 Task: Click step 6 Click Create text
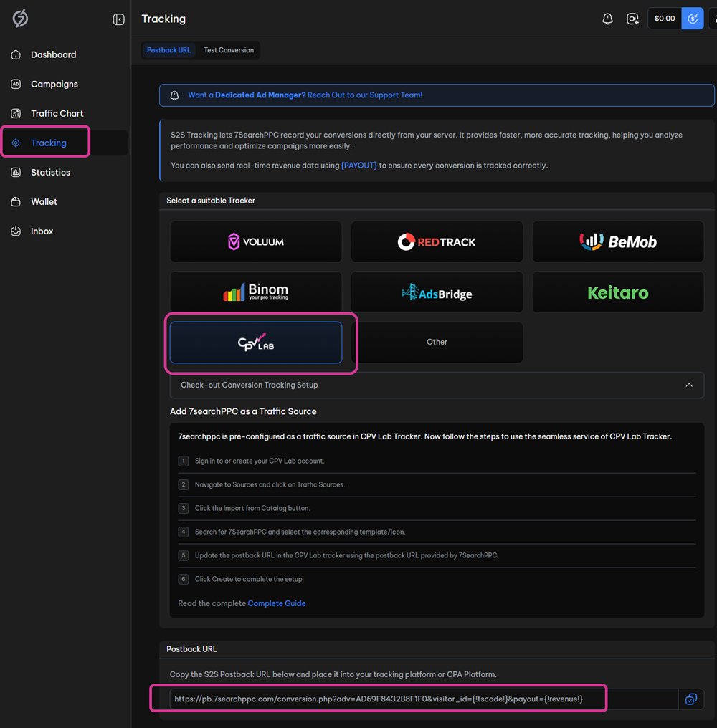[249, 580]
